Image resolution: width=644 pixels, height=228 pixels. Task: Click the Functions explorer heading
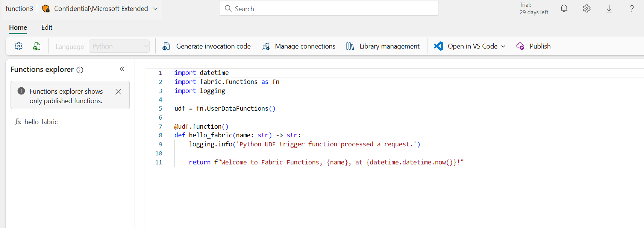pyautogui.click(x=42, y=70)
